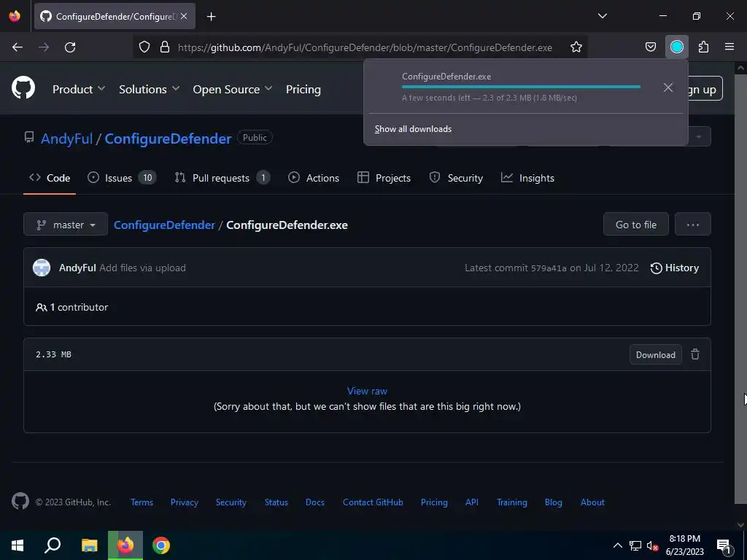The height and width of the screenshot is (560, 747).
Task: Click ConfigureDefender in the file path breadcrumb
Action: (164, 225)
